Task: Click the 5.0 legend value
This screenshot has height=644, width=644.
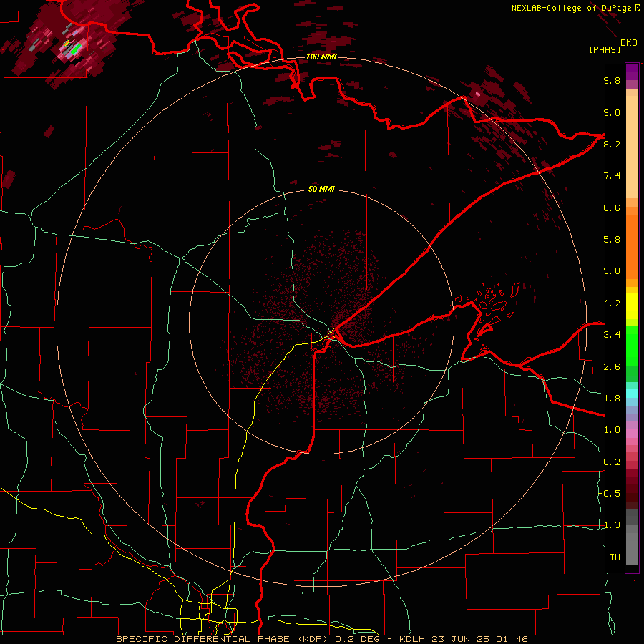Action: pos(612,271)
